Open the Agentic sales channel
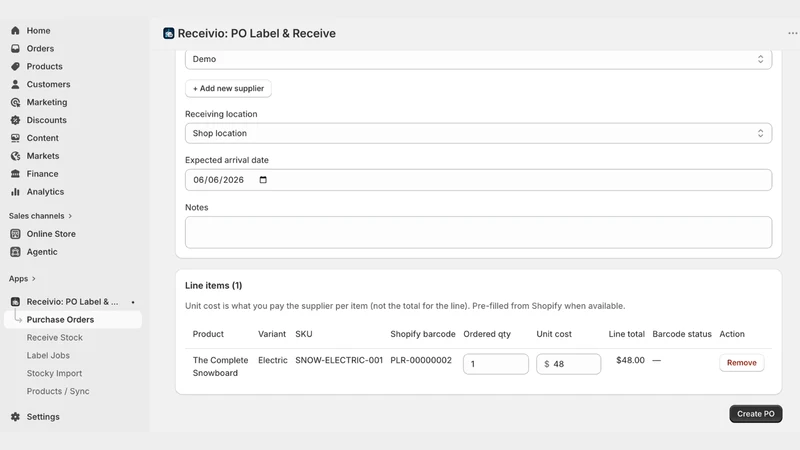This screenshot has height=450, width=800. point(42,252)
